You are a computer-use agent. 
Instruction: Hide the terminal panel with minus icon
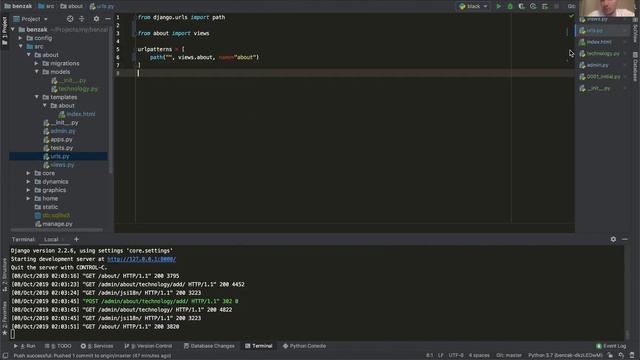pos(625,239)
